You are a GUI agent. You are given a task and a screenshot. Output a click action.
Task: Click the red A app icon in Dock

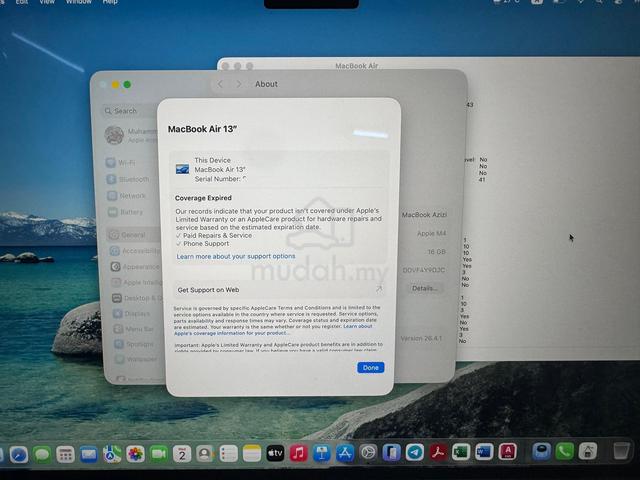tap(508, 452)
